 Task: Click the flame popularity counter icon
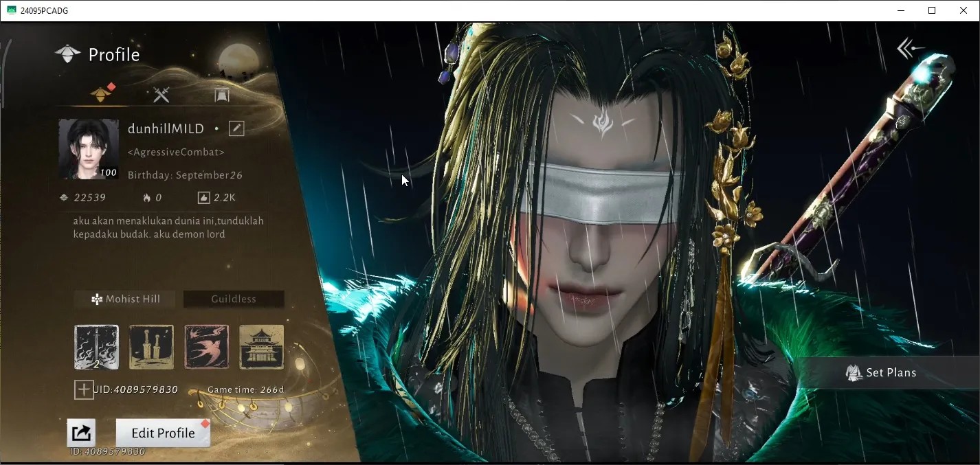[146, 198]
